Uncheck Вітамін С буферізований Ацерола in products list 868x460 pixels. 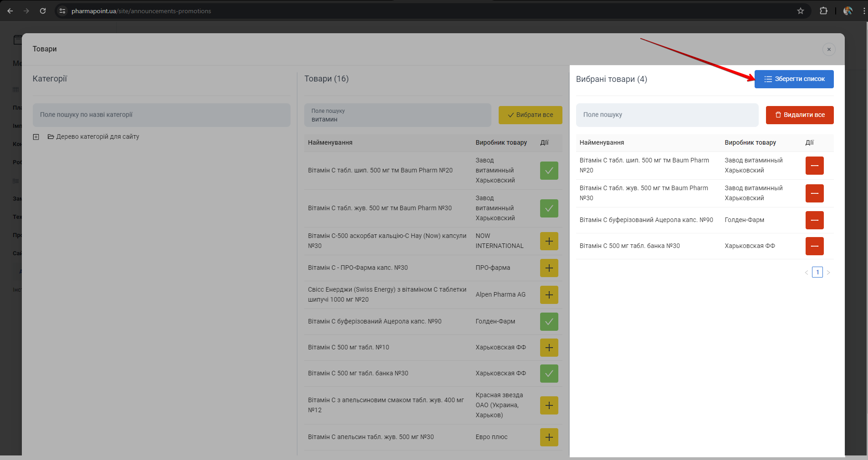point(549,322)
